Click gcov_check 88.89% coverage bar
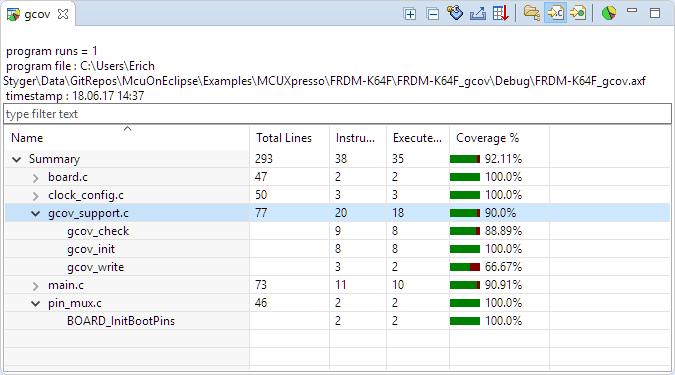The width and height of the screenshot is (675, 375). [465, 231]
